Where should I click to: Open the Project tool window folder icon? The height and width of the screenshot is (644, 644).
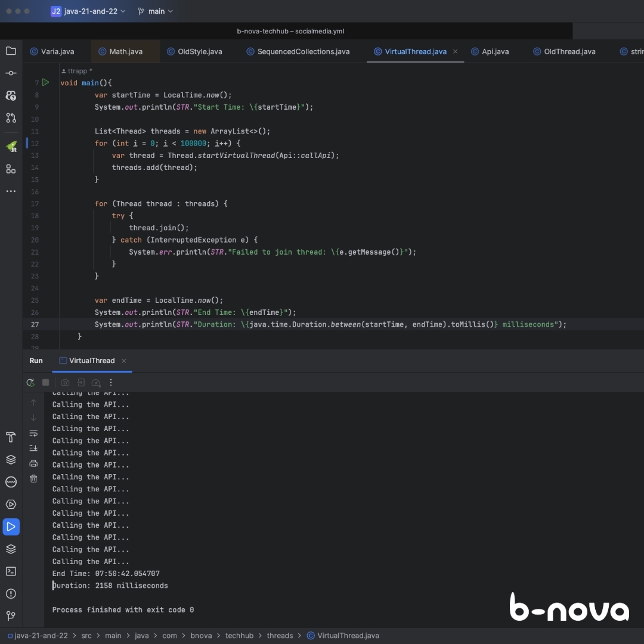point(11,51)
